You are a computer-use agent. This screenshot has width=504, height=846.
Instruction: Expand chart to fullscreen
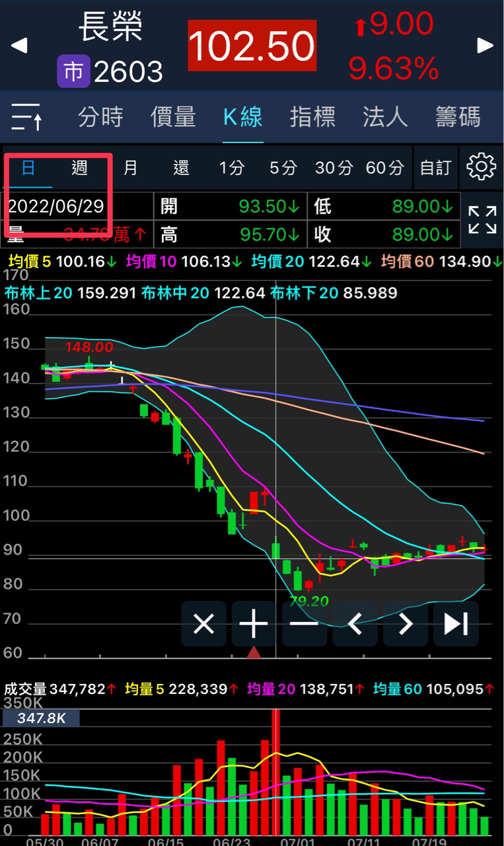pyautogui.click(x=482, y=220)
